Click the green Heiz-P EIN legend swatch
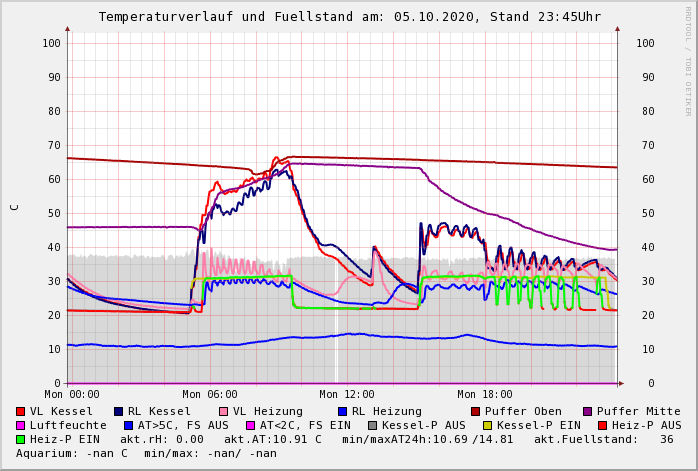 tap(21, 439)
